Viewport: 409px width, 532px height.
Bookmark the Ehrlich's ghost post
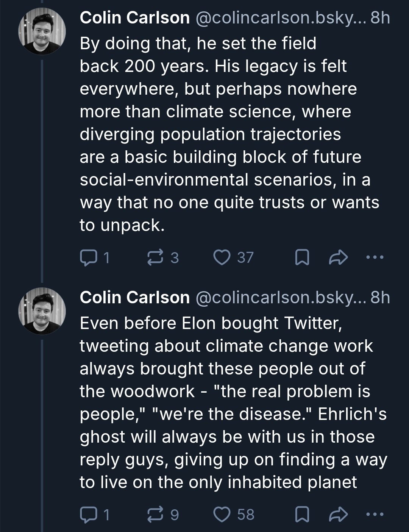click(302, 515)
